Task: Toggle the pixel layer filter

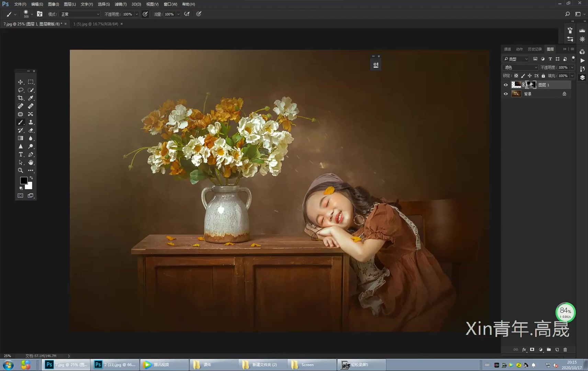Action: click(x=535, y=59)
